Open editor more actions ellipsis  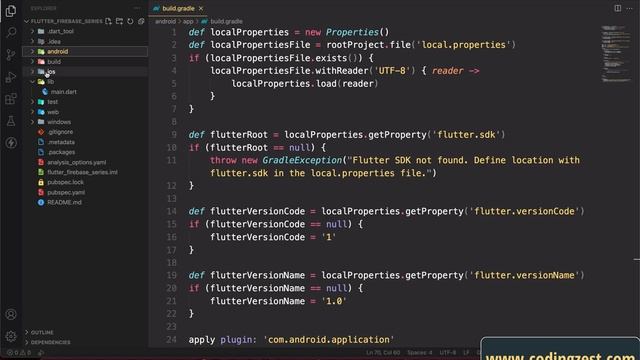[629, 8]
